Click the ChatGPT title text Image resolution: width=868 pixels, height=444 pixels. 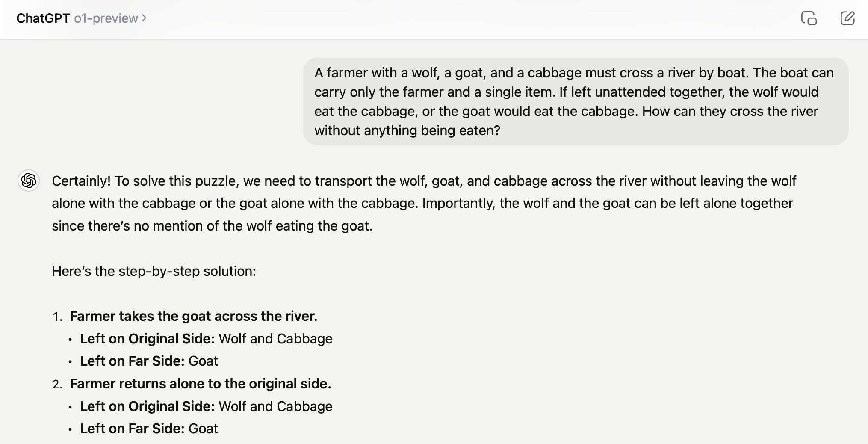[x=43, y=18]
